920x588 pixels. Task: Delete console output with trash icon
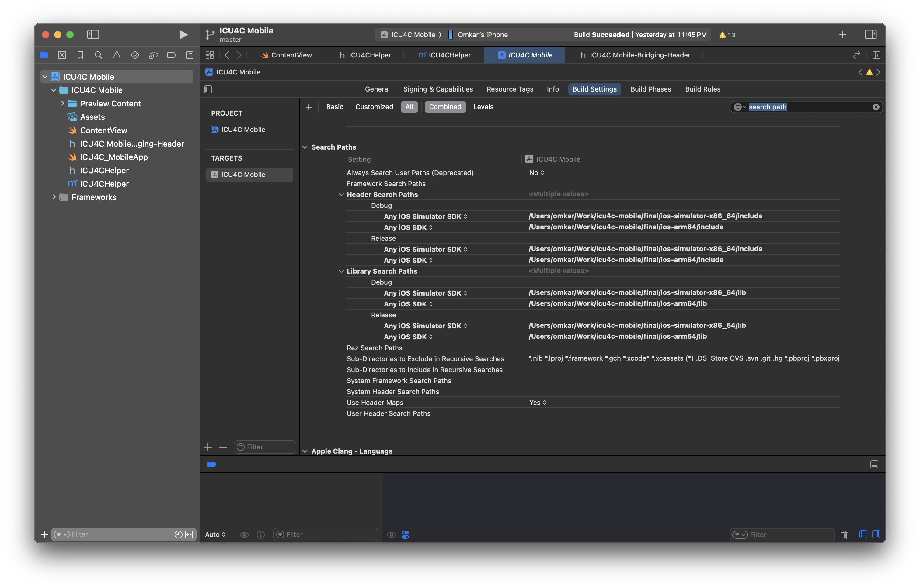(844, 535)
